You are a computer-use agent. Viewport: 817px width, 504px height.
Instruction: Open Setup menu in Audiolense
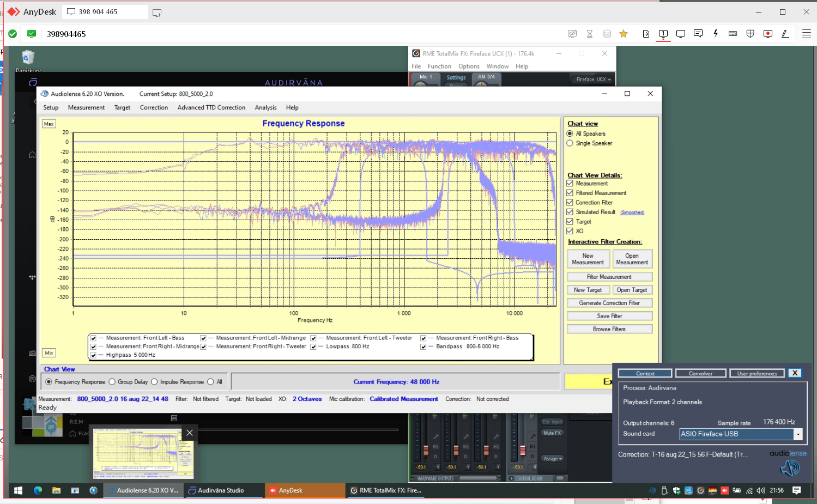(x=51, y=107)
